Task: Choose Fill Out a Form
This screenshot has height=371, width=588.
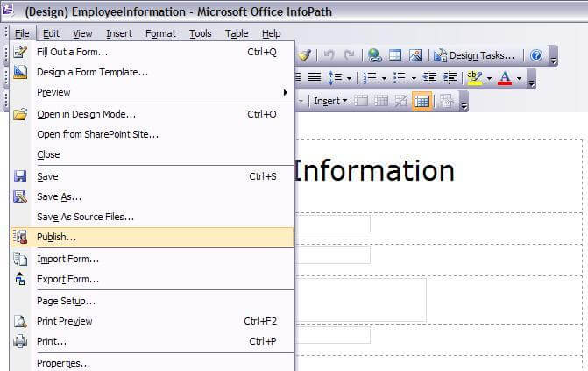Action: tap(152, 52)
